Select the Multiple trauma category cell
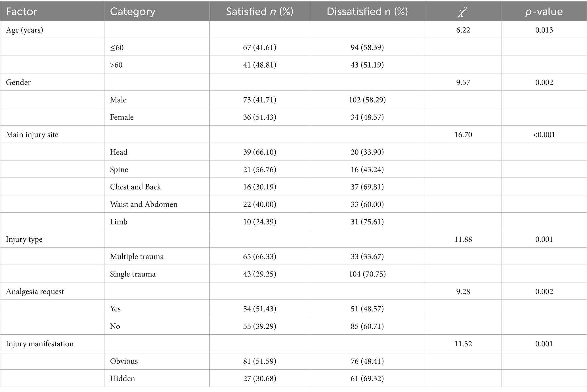 (137, 257)
